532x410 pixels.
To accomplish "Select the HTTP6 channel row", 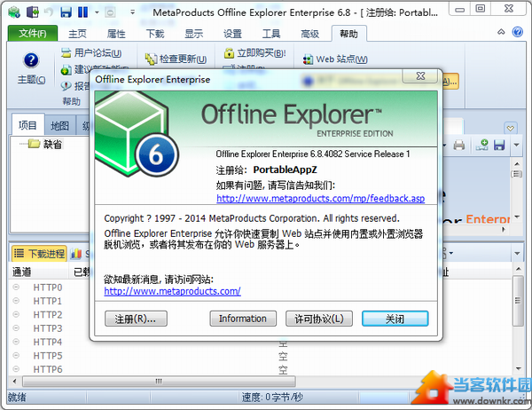I will (x=48, y=369).
